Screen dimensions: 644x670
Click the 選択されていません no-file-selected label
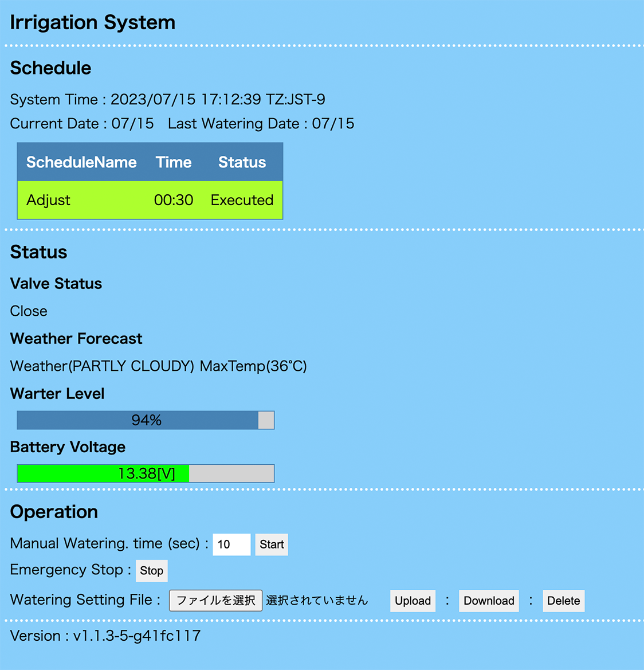pyautogui.click(x=317, y=600)
